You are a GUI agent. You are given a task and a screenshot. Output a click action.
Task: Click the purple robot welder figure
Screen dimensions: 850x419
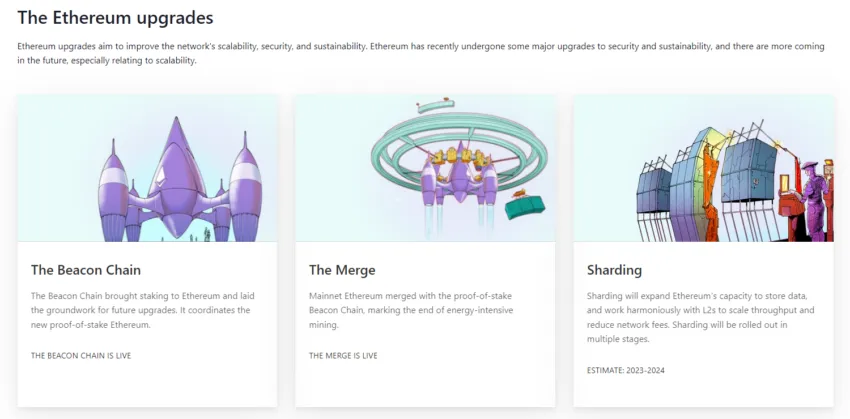(x=814, y=201)
